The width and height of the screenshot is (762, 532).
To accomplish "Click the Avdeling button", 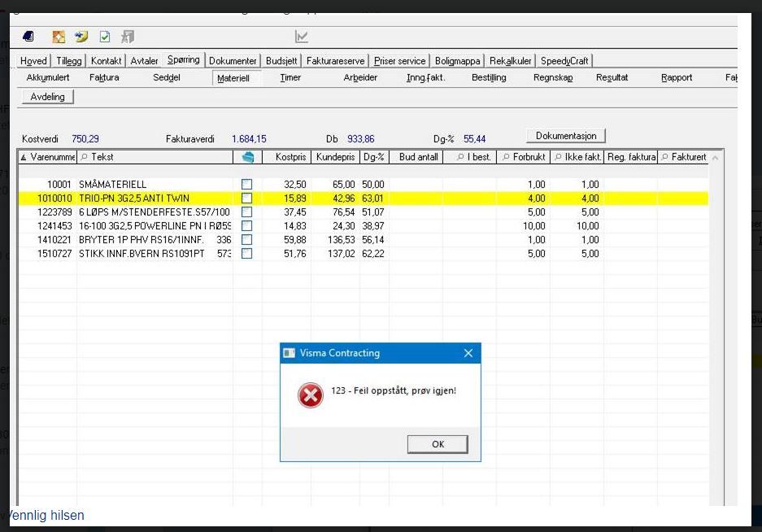I will (x=48, y=97).
